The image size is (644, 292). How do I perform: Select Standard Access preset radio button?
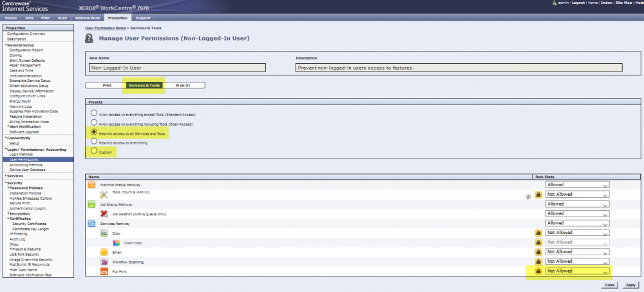point(94,112)
